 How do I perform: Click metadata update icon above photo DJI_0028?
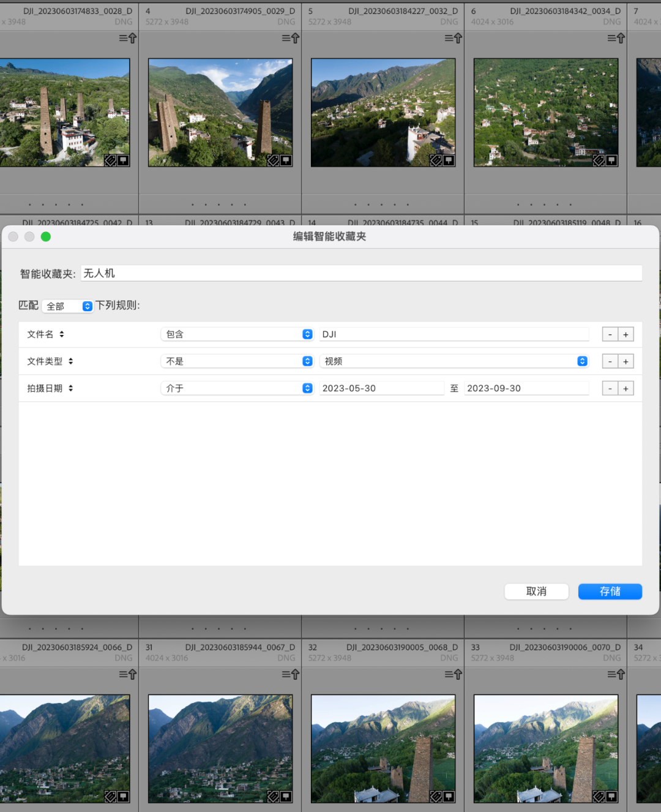click(127, 38)
